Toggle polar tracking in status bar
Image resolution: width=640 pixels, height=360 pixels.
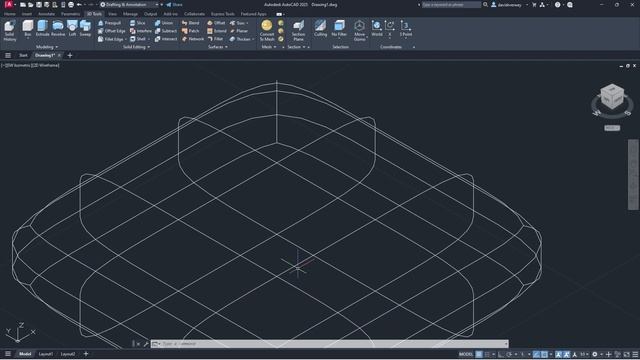tap(509, 354)
